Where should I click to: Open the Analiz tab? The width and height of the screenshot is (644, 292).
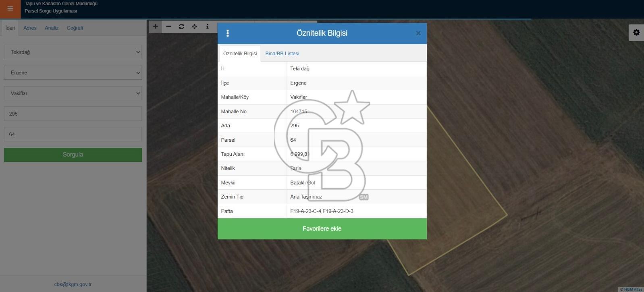52,28
